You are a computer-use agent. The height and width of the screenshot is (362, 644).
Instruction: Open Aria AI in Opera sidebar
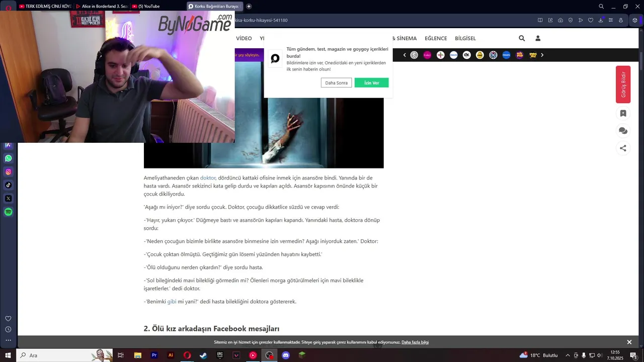point(8,145)
